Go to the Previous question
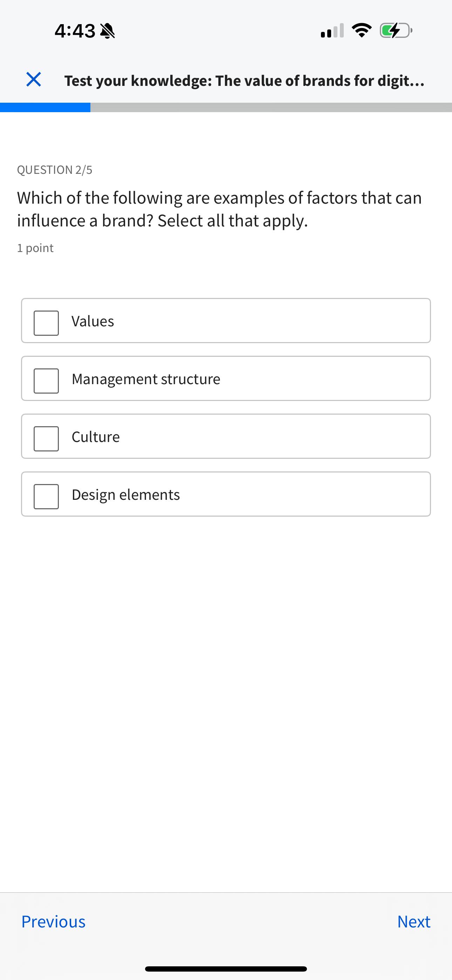The width and height of the screenshot is (452, 980). (53, 922)
